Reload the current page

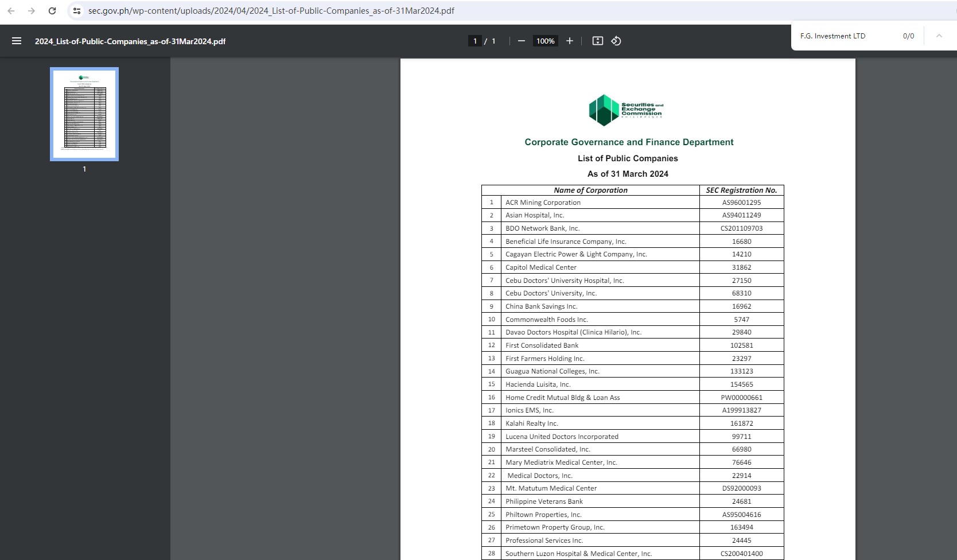click(52, 11)
